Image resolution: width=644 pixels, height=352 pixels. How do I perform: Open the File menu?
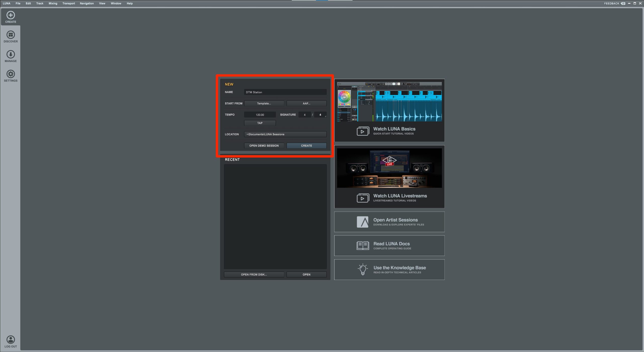[18, 4]
